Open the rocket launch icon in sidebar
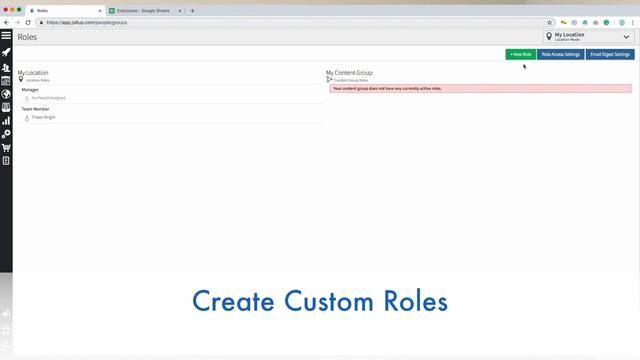This screenshot has height=360, width=640. [x=6, y=52]
